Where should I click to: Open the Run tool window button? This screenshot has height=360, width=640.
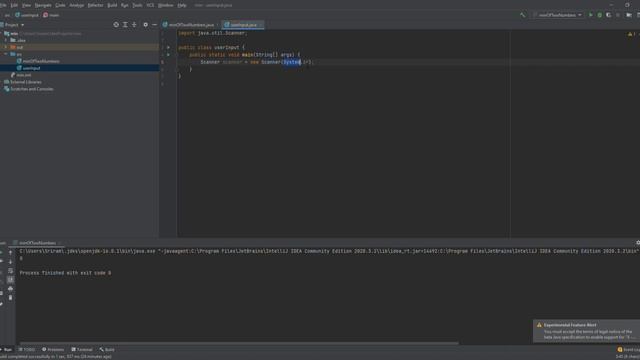tap(7, 350)
